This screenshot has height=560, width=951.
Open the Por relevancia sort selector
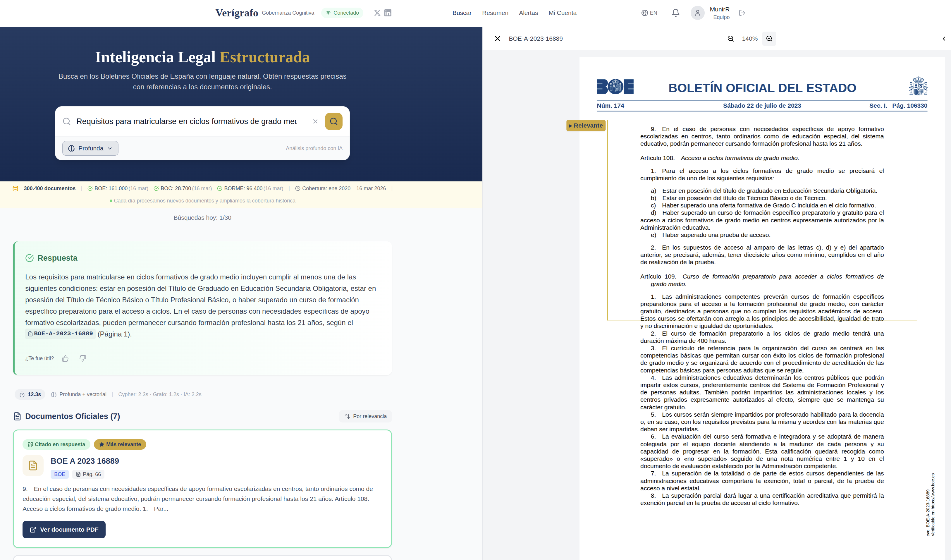(x=365, y=416)
